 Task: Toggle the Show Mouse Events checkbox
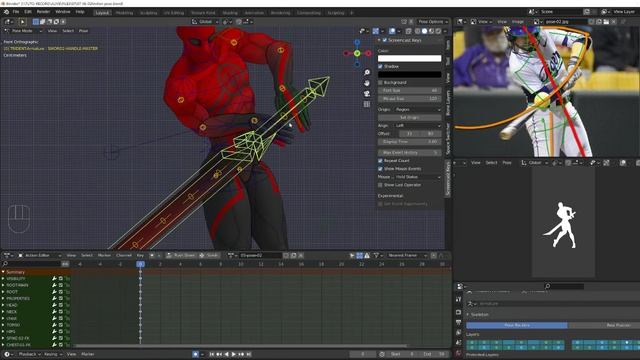380,169
